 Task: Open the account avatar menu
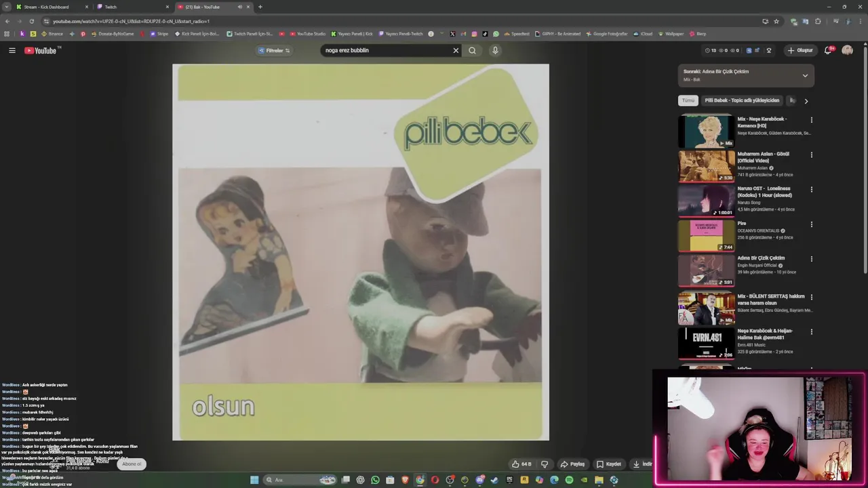pos(847,50)
